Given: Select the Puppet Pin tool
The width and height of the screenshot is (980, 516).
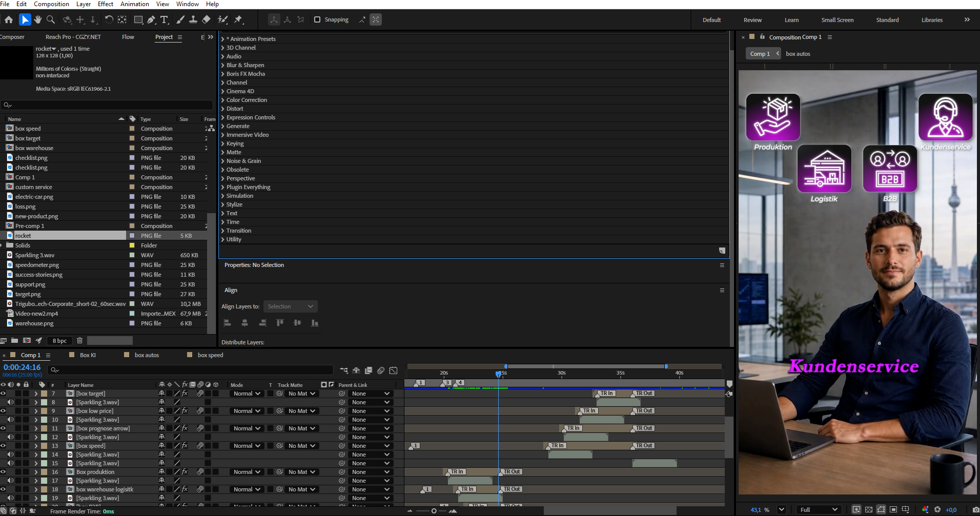Looking at the screenshot, I should point(238,19).
